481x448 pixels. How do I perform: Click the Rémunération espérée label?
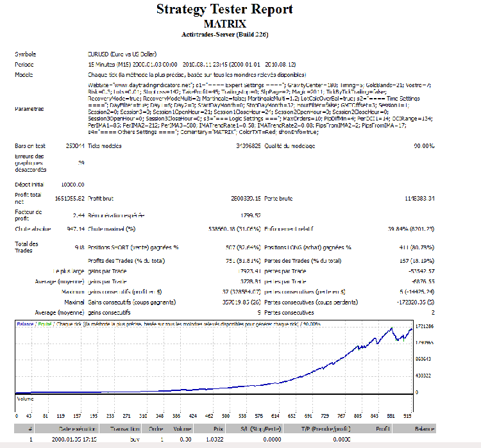tap(116, 215)
